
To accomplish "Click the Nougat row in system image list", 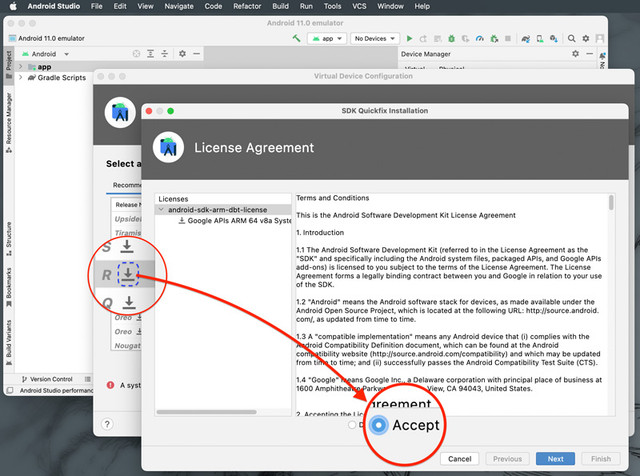I will pos(127,345).
